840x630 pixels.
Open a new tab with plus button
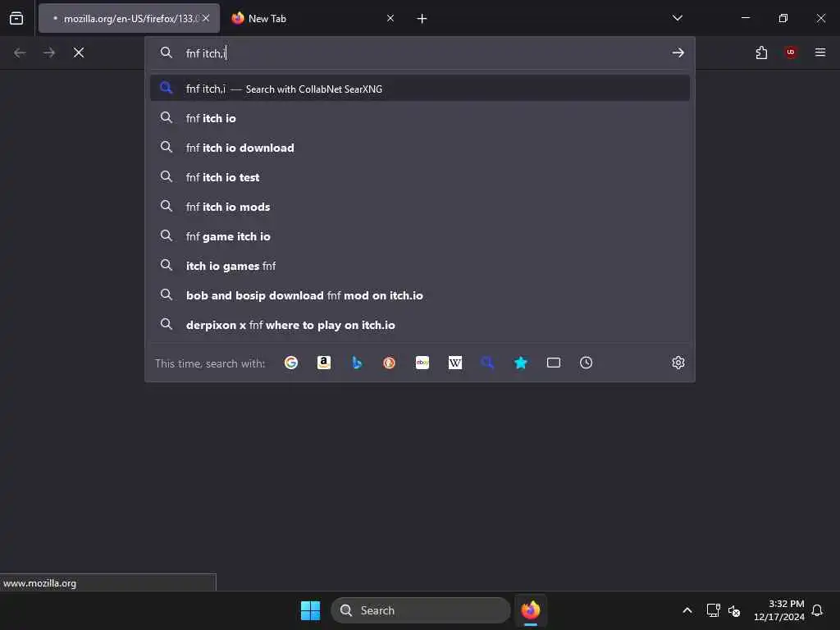[x=422, y=19]
